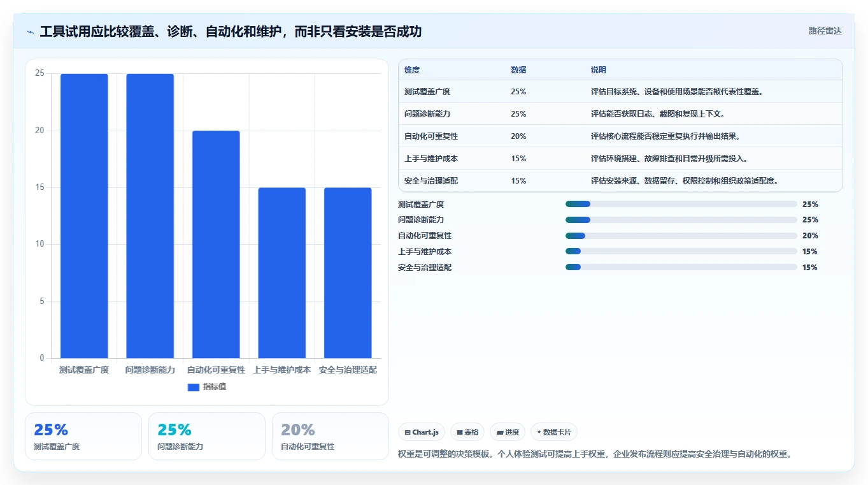Click description starting with 评估目标系统、设备
868x485 pixels.
(677, 92)
